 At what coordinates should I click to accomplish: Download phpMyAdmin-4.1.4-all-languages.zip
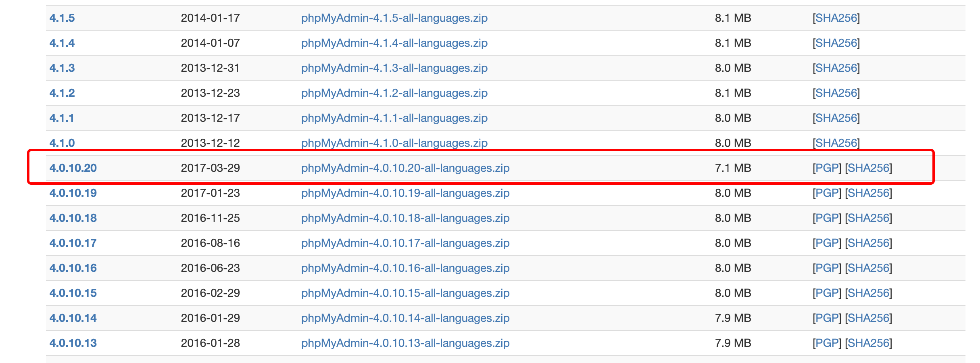(394, 43)
